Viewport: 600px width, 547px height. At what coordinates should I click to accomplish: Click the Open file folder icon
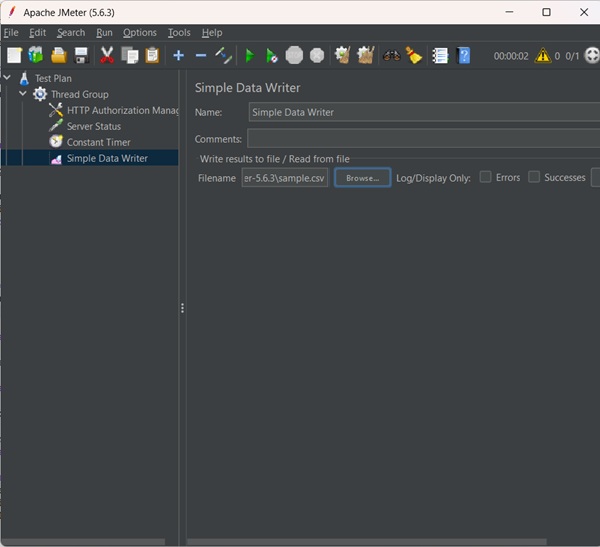[x=59, y=56]
